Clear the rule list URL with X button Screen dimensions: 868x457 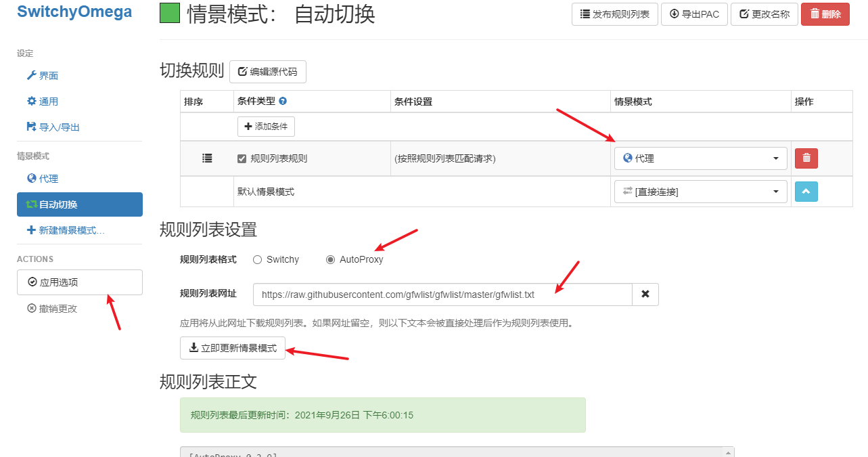(645, 294)
